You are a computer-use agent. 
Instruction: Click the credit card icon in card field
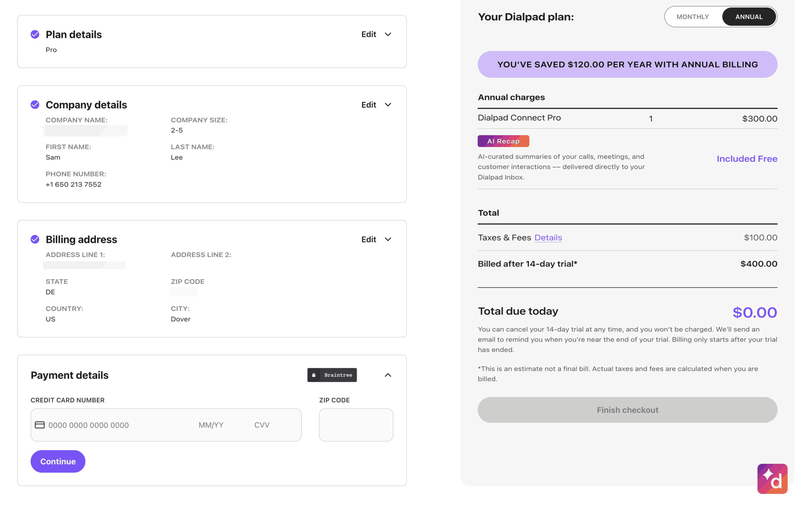39,425
